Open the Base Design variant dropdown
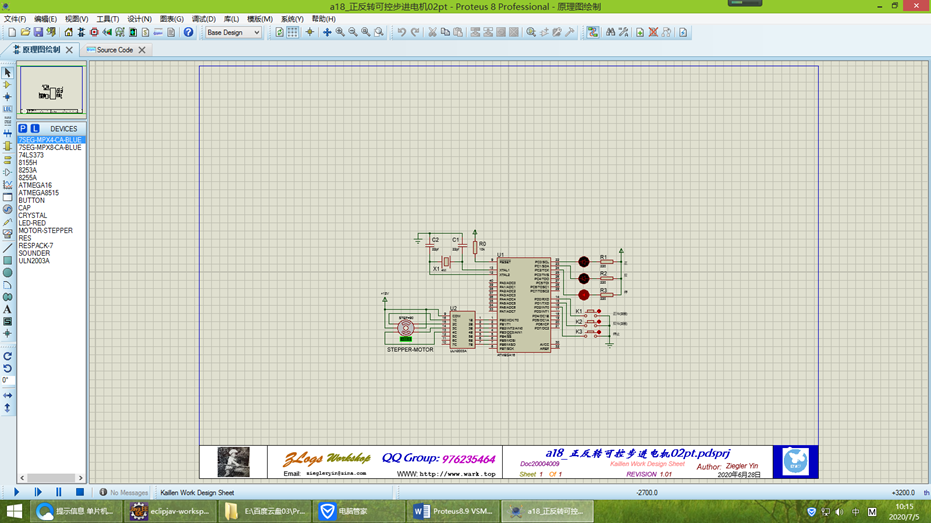The image size is (931, 524). (233, 33)
